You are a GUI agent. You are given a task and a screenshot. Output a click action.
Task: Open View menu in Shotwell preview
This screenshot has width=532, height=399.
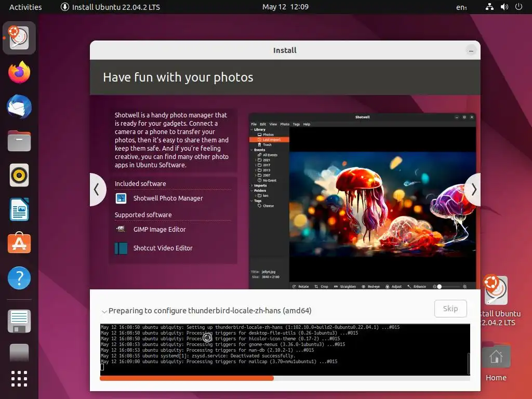(273, 124)
